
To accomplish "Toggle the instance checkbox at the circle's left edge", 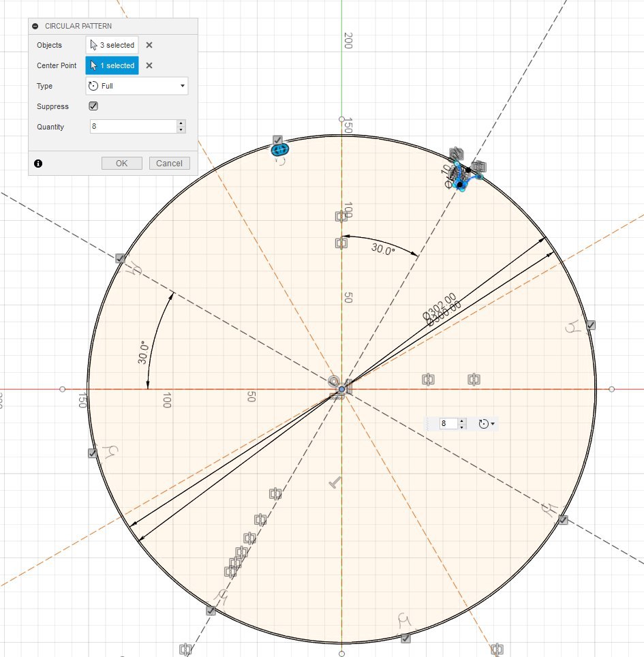I will tap(93, 453).
